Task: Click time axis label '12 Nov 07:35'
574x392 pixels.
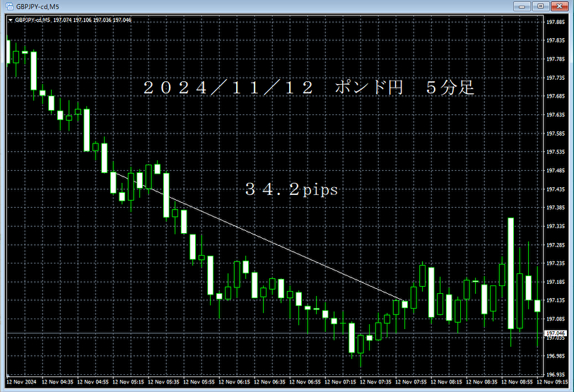Action: click(x=375, y=382)
